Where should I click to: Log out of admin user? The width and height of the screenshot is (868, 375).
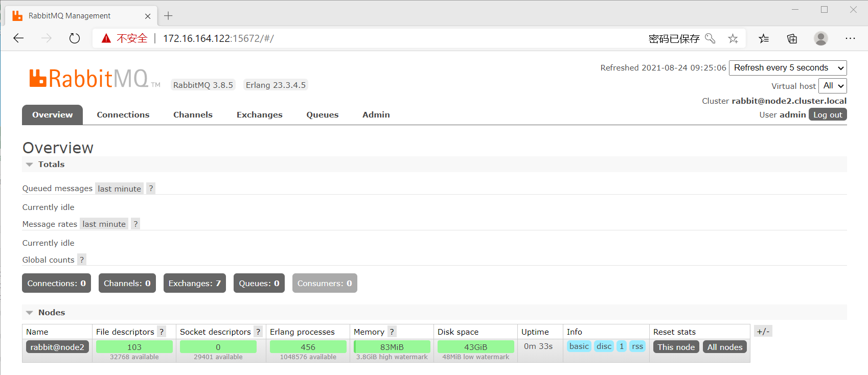(x=828, y=114)
